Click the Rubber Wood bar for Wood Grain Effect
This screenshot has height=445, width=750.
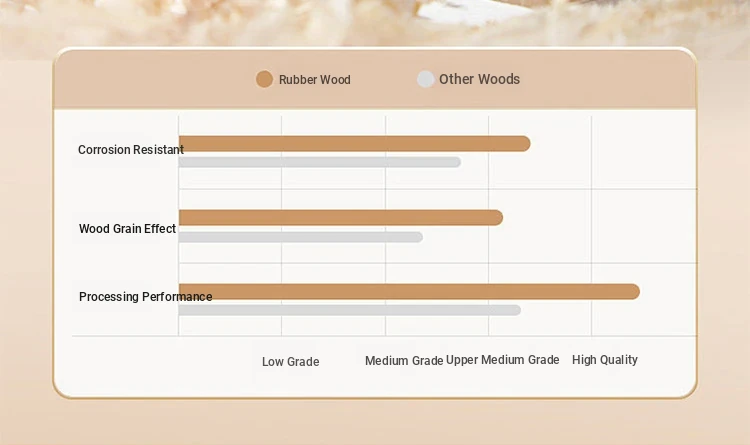pos(341,218)
